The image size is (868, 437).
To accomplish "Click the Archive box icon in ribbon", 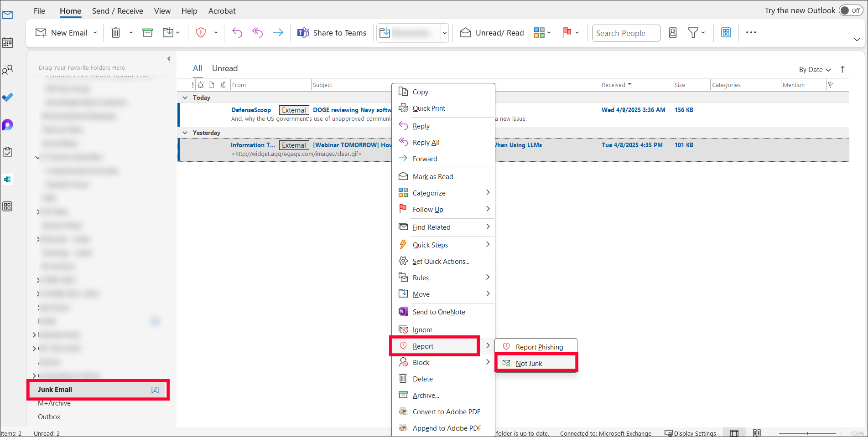I will pyautogui.click(x=147, y=33).
